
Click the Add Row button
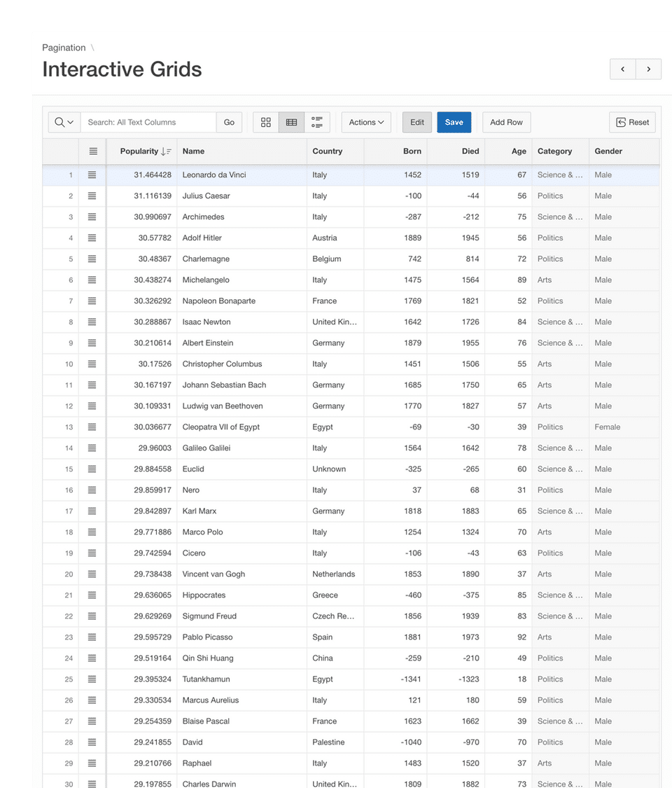tap(506, 122)
